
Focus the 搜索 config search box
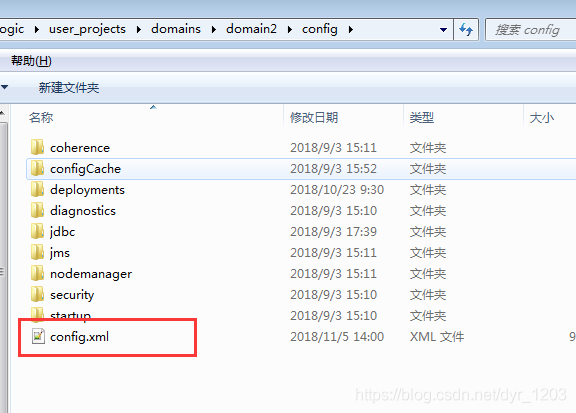click(530, 29)
